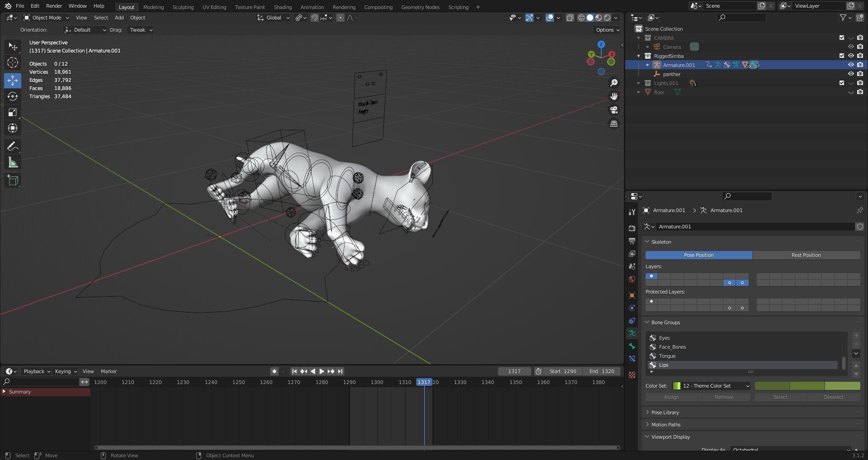Screen dimensions: 868x460
Task: Click the normal color swatch
Action: click(x=772, y=386)
